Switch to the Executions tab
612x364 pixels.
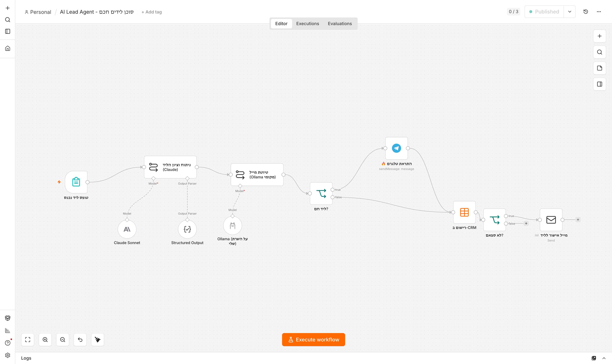[308, 23]
